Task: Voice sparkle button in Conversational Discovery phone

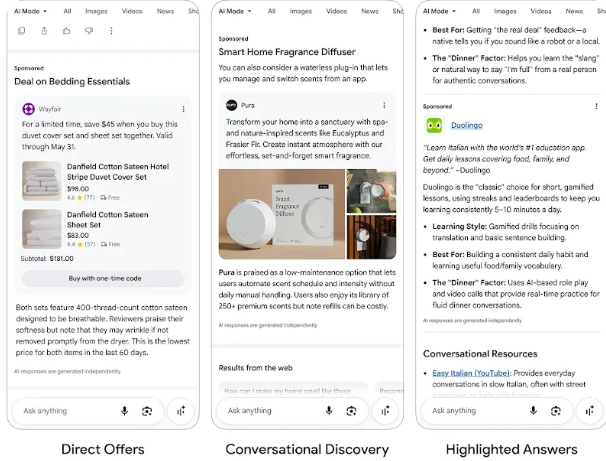Action: pos(385,411)
